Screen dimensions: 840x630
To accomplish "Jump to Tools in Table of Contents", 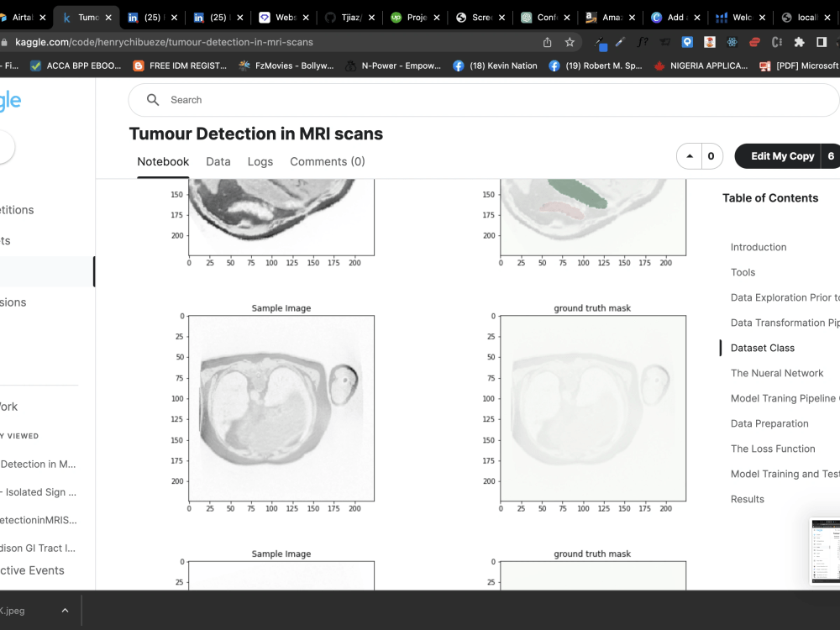I will pos(743,272).
